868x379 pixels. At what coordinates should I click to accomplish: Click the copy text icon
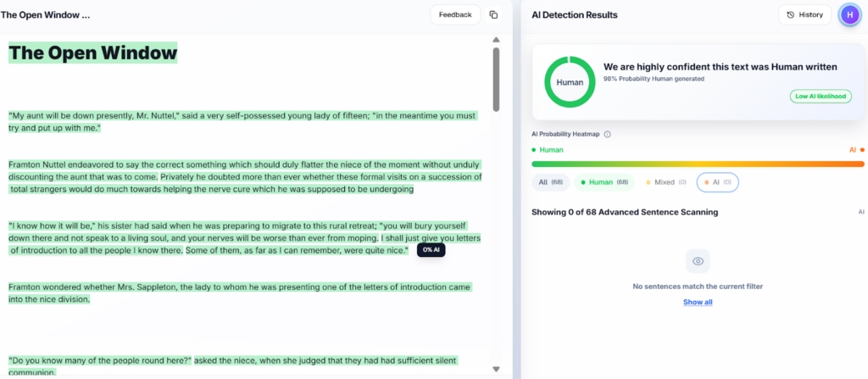(493, 15)
